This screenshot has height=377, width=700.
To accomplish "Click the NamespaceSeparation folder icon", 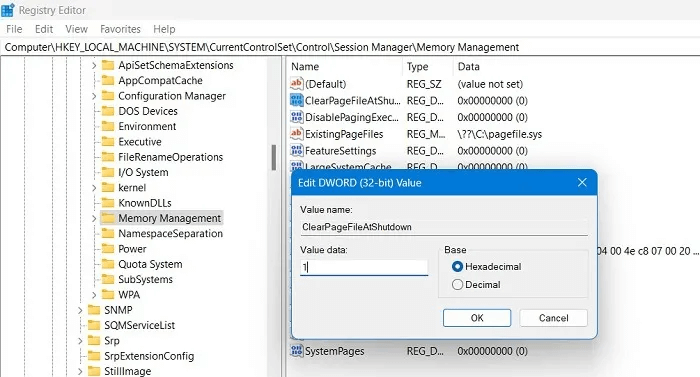I will [108, 233].
